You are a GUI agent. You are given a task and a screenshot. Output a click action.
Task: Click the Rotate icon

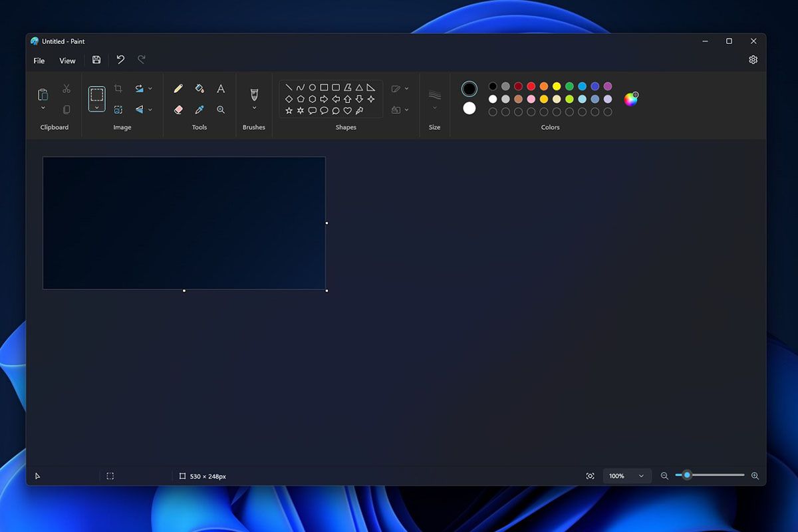coord(139,88)
